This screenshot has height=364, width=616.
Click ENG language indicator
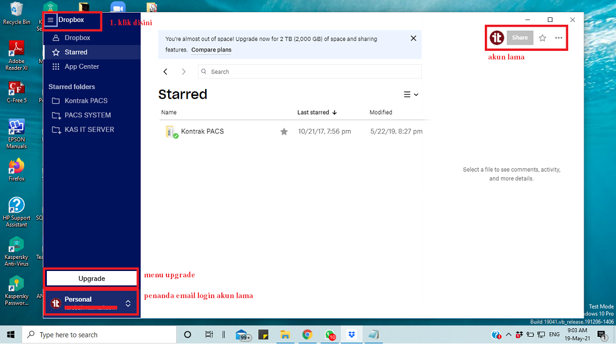554,335
